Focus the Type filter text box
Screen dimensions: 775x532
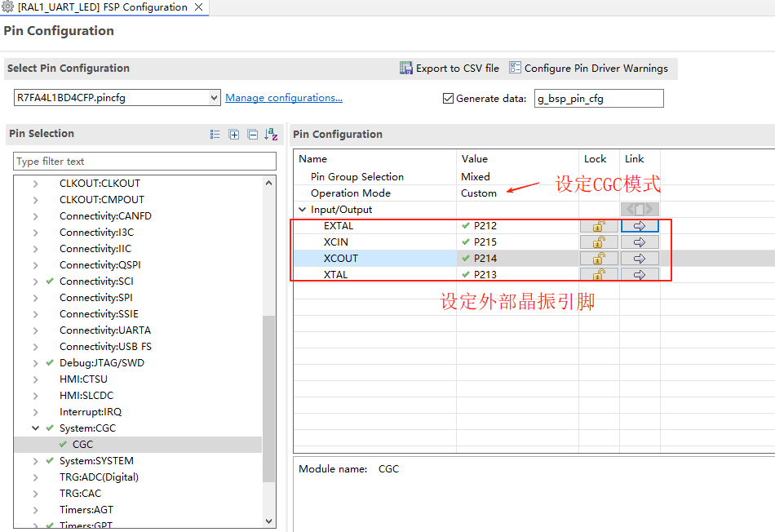144,162
